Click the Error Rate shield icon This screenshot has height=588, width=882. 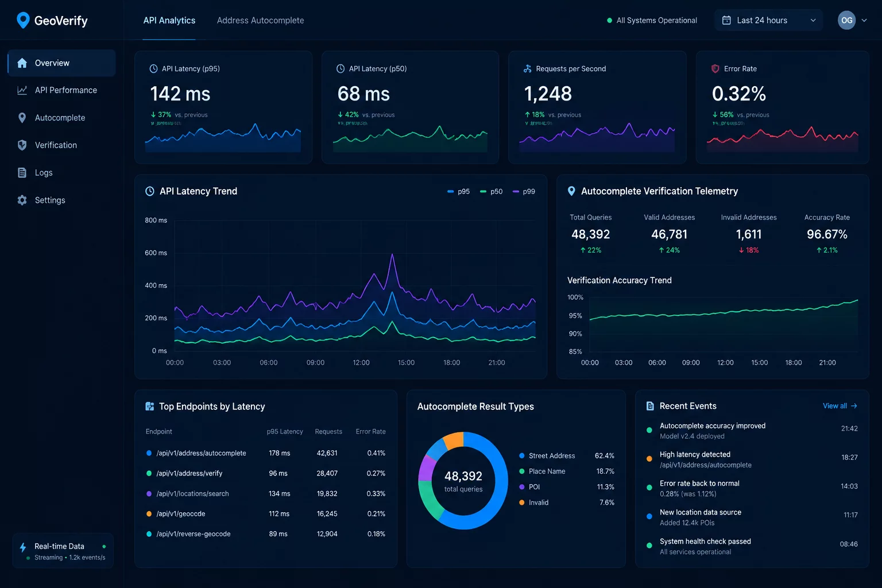click(x=715, y=69)
